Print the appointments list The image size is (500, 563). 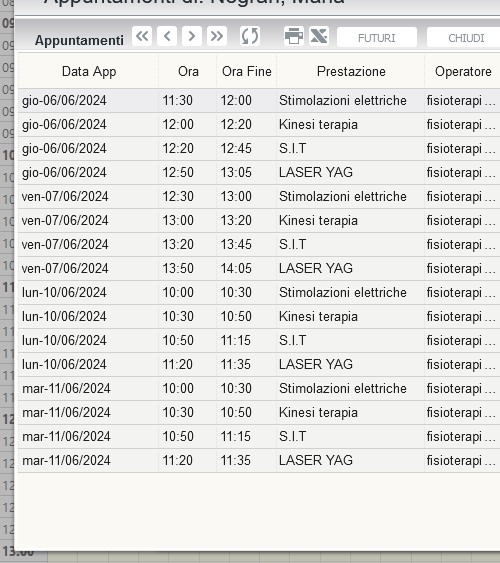click(x=294, y=36)
